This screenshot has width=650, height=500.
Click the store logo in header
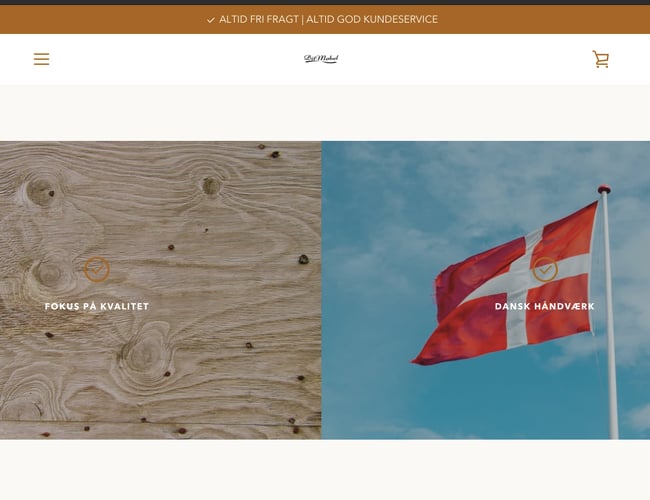click(x=321, y=59)
